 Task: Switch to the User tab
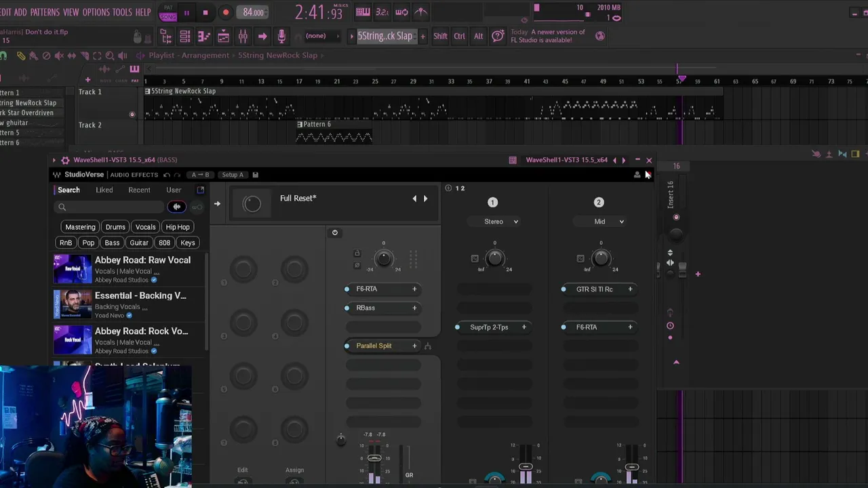click(x=174, y=190)
